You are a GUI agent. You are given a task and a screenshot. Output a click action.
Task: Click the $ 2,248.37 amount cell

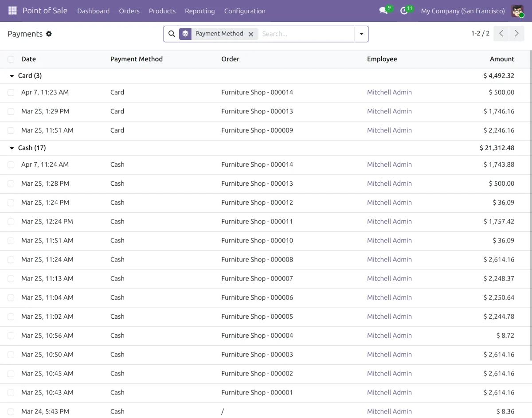coord(499,279)
